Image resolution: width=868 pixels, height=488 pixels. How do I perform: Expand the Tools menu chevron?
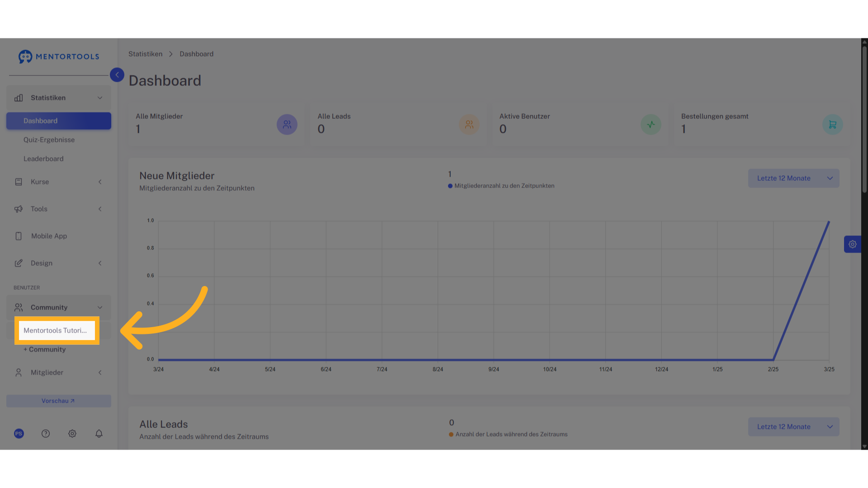[x=100, y=209]
